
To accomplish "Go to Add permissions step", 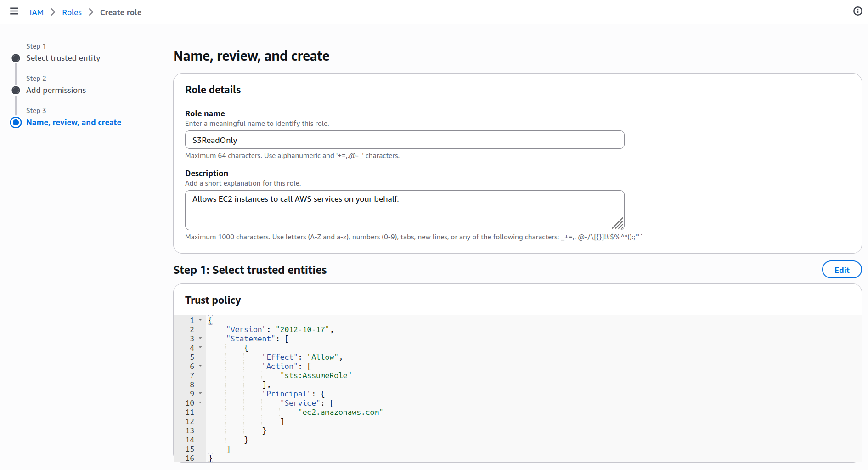I will tap(56, 91).
